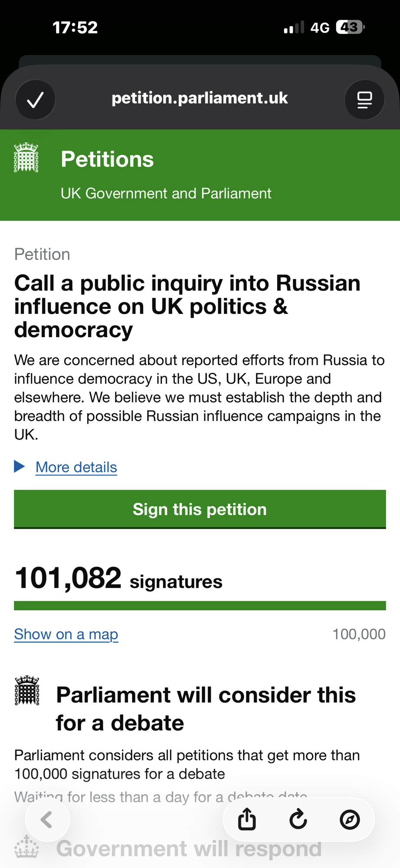Reload the page with the refresh icon
Screen dimensions: 400x868
coord(298,819)
